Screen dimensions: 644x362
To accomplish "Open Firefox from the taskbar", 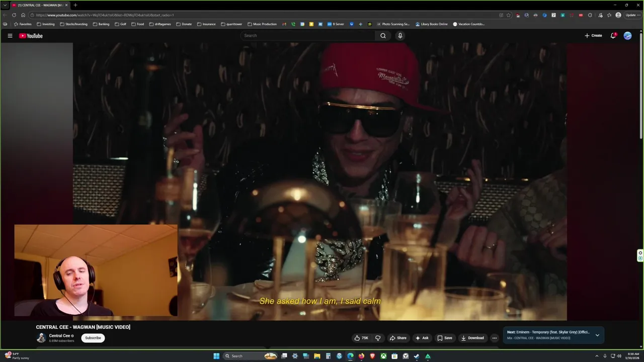I will click(361, 356).
